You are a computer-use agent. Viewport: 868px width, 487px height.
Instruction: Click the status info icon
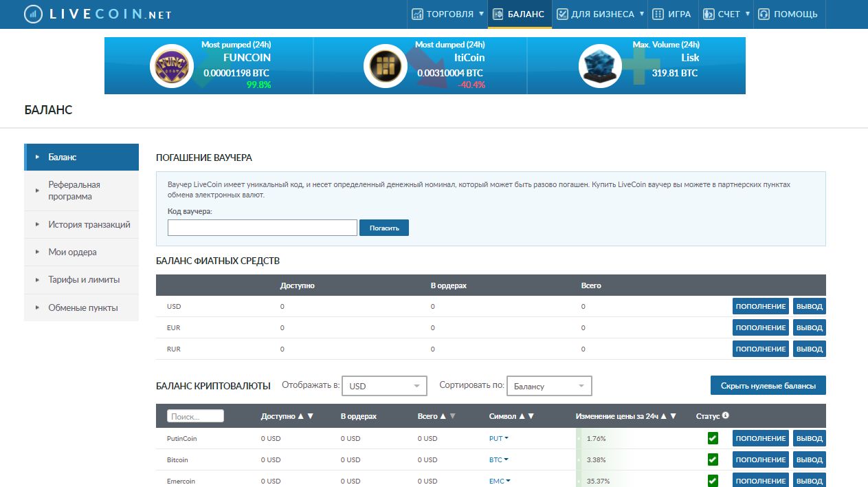click(726, 415)
